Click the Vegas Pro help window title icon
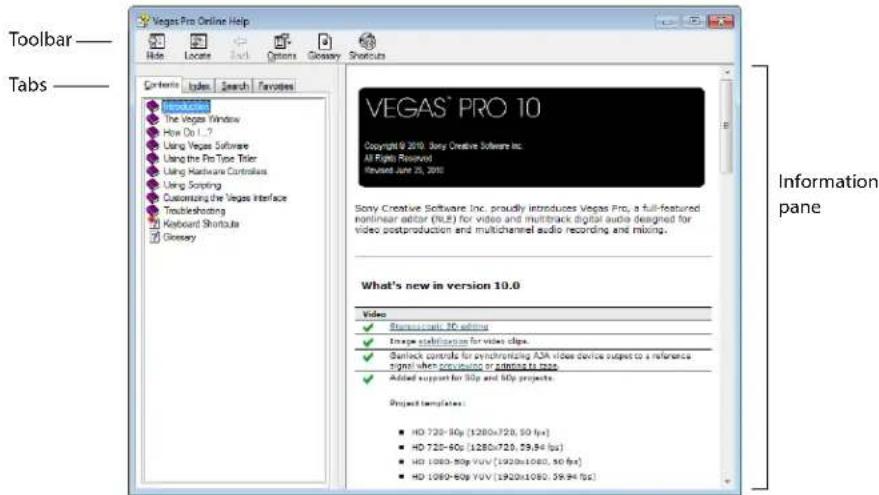The width and height of the screenshot is (879, 495). click(x=144, y=21)
